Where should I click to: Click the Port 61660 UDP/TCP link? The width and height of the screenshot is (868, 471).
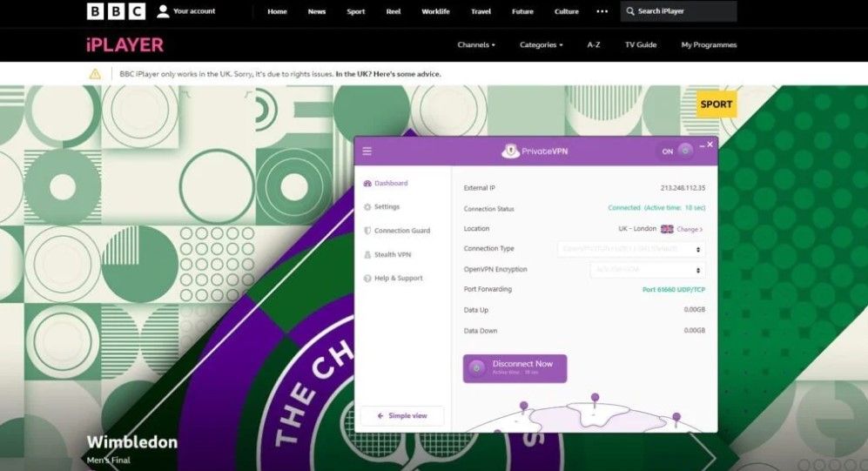(x=673, y=289)
